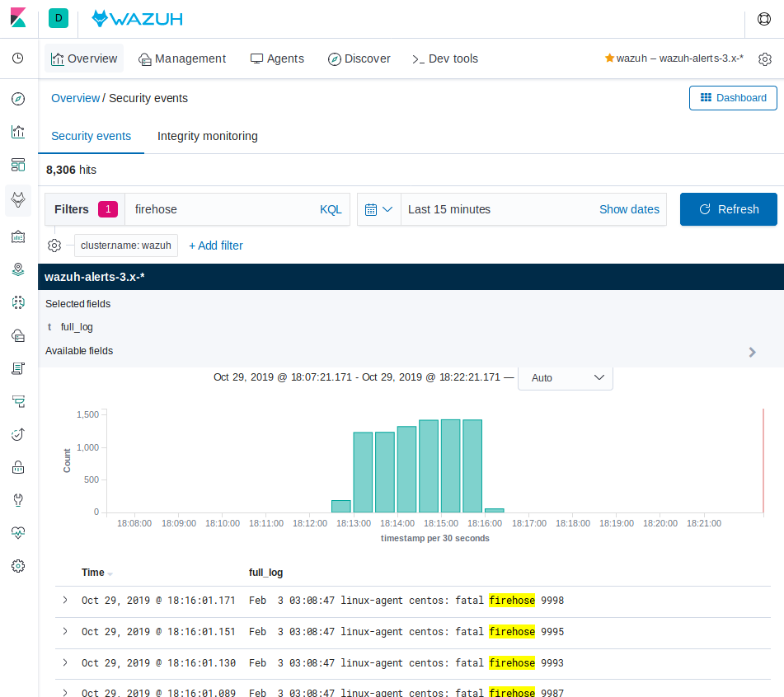Click the full_log column header
The height and width of the screenshot is (697, 784).
(x=266, y=572)
